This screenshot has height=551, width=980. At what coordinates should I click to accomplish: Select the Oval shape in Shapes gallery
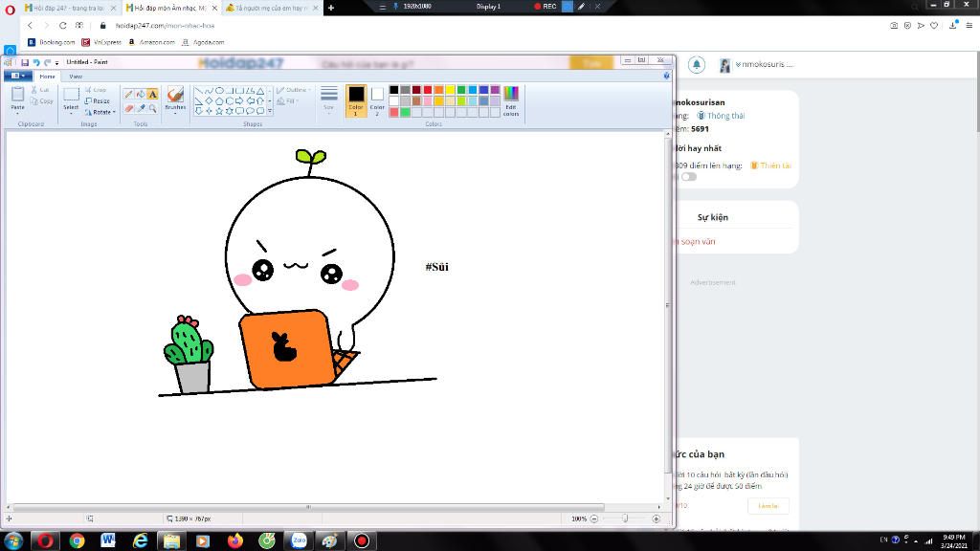click(x=219, y=91)
